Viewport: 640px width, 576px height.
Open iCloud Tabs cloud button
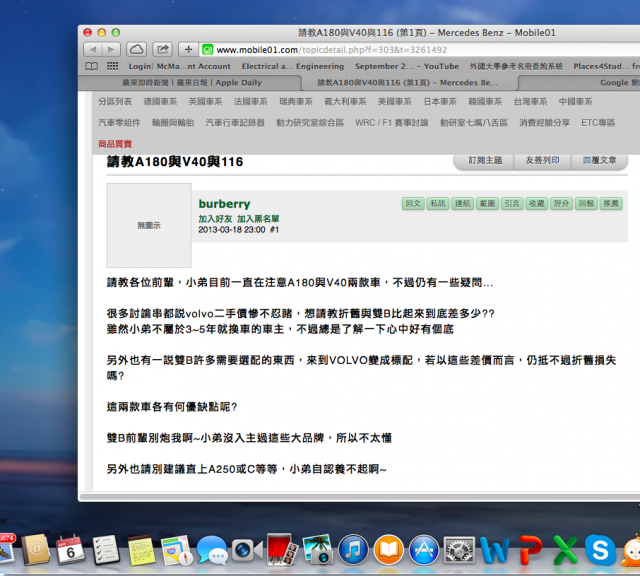click(x=136, y=50)
